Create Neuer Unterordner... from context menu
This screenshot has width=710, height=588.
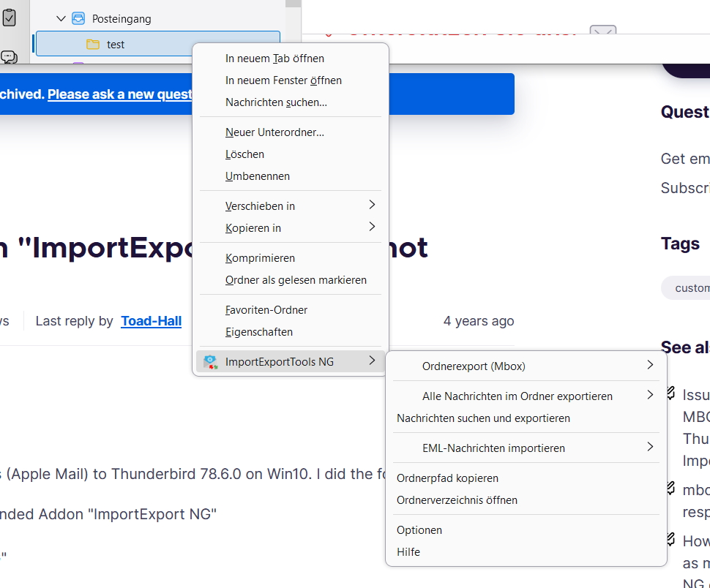click(x=291, y=132)
